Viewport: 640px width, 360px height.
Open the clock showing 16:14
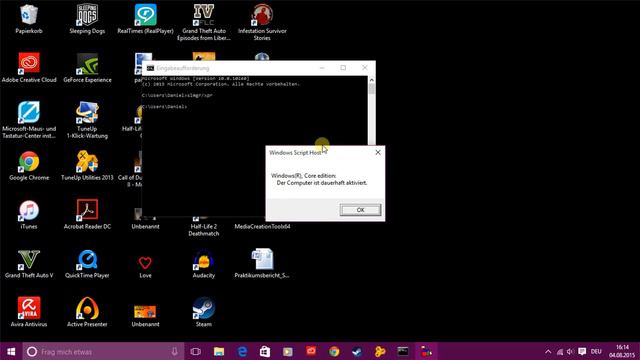[x=622, y=351]
